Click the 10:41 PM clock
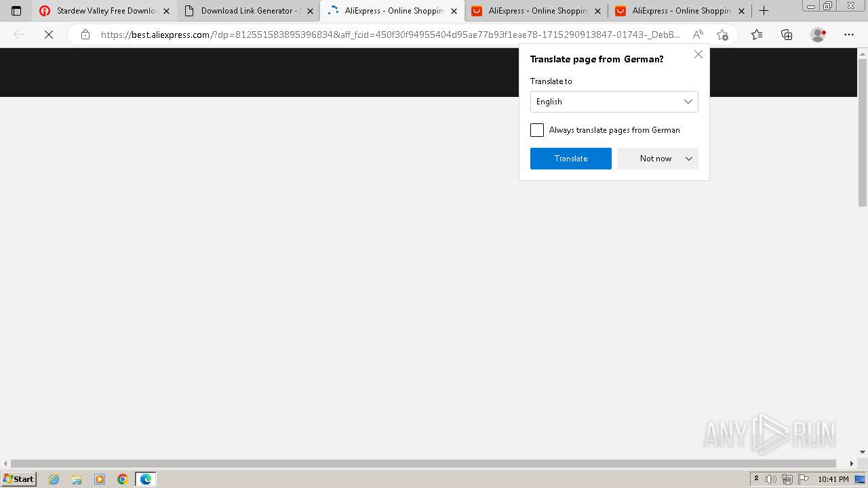The height and width of the screenshot is (488, 868). pyautogui.click(x=833, y=479)
